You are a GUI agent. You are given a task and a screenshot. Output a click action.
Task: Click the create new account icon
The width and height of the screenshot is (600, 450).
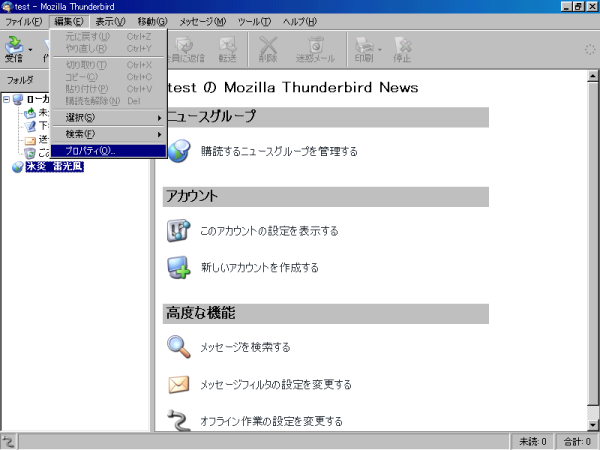coord(179,267)
